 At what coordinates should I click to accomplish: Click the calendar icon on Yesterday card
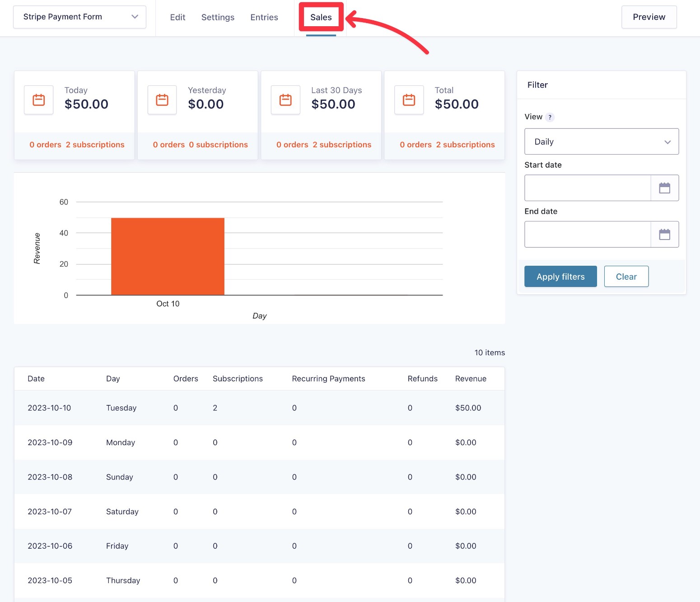click(162, 100)
